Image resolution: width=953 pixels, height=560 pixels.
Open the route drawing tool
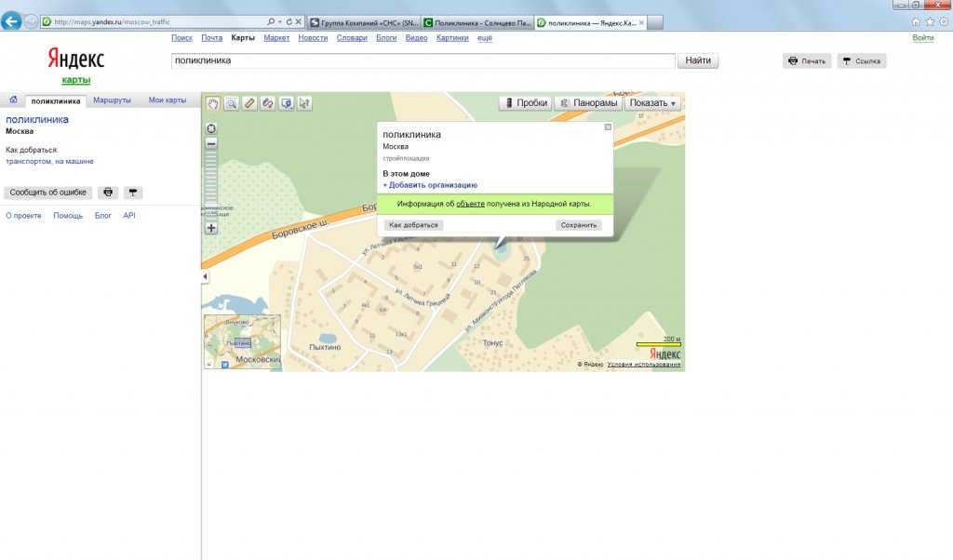(267, 103)
